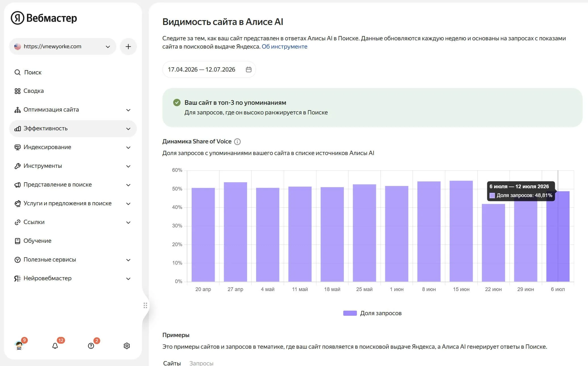
Task: Click the Инструменты wrench icon
Action: tap(17, 166)
